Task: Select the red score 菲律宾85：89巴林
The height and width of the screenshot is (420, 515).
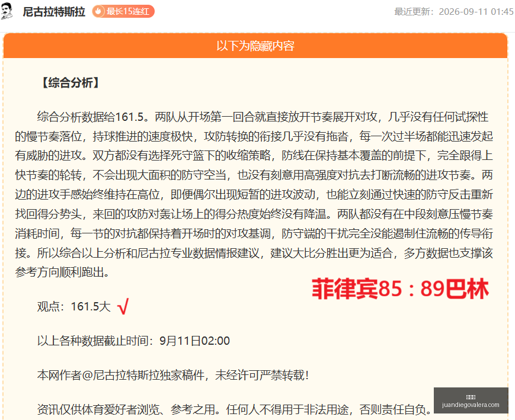Action: point(401,288)
